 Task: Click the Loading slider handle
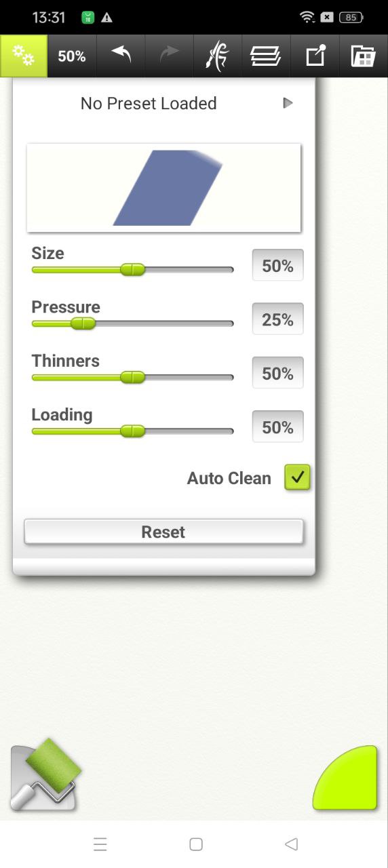tap(133, 431)
